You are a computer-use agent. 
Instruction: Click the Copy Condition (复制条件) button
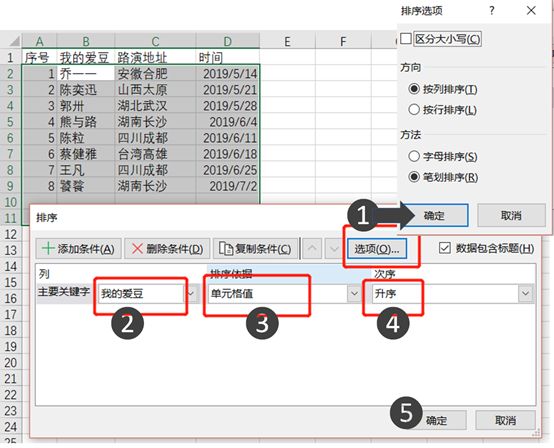(255, 249)
